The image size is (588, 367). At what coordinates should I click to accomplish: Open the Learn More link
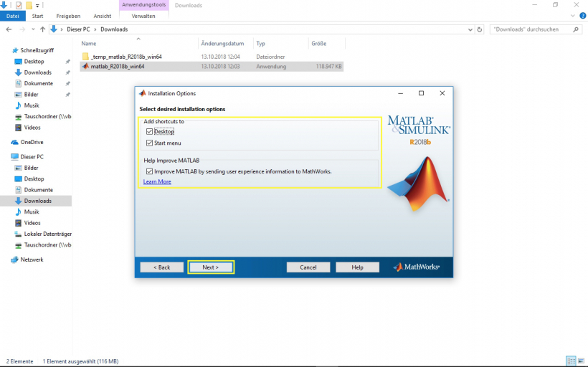coord(157,182)
